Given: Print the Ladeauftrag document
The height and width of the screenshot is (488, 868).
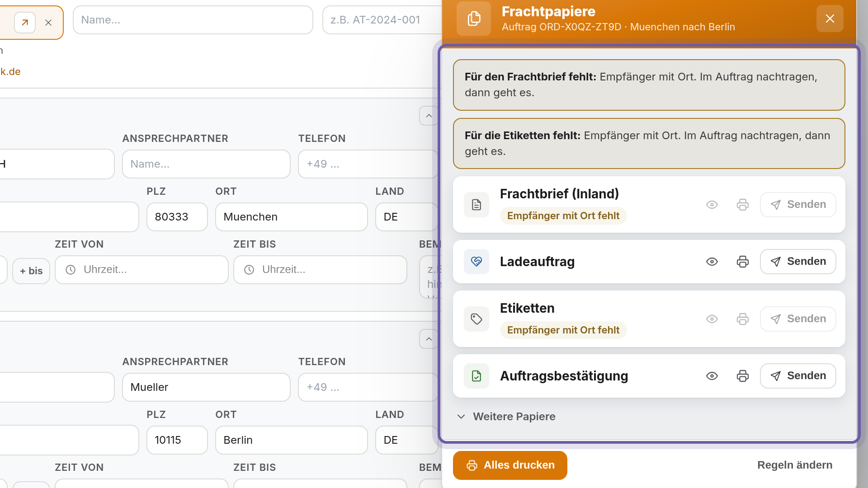Looking at the screenshot, I should click(743, 262).
